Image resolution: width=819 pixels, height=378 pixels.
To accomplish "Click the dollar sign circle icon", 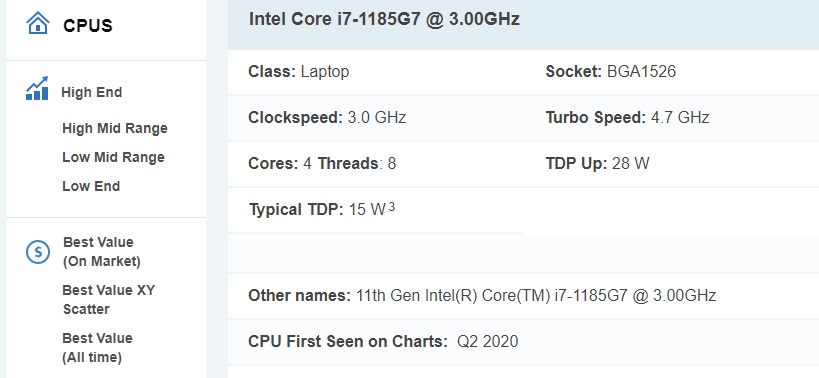I will (38, 252).
